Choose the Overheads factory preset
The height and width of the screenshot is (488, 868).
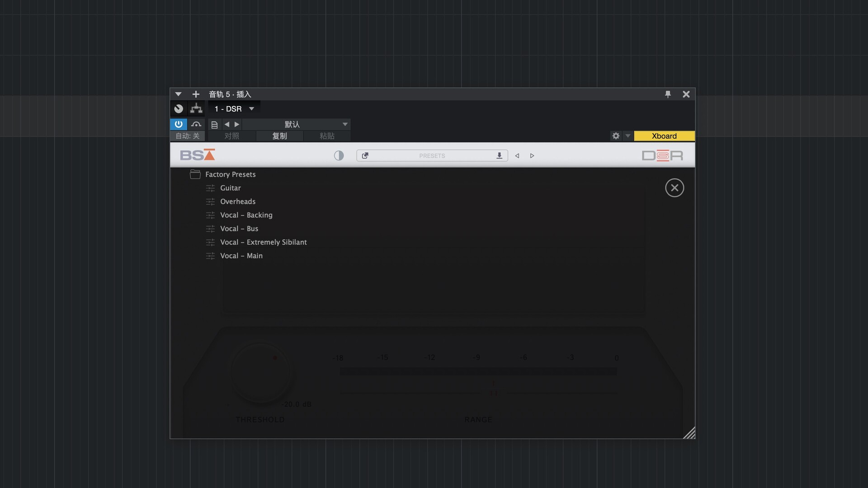click(x=237, y=202)
